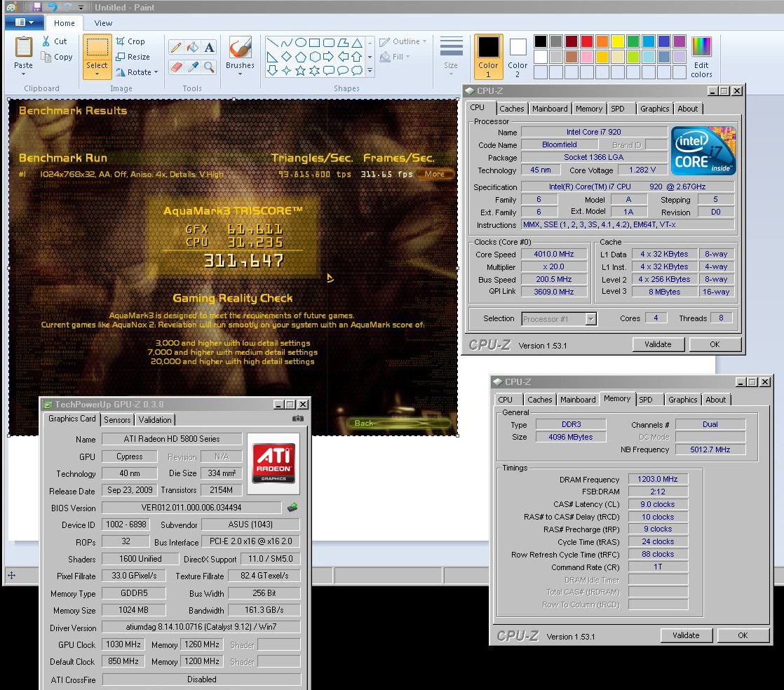Select the Magnifier tool
The image size is (784, 690).
point(209,67)
